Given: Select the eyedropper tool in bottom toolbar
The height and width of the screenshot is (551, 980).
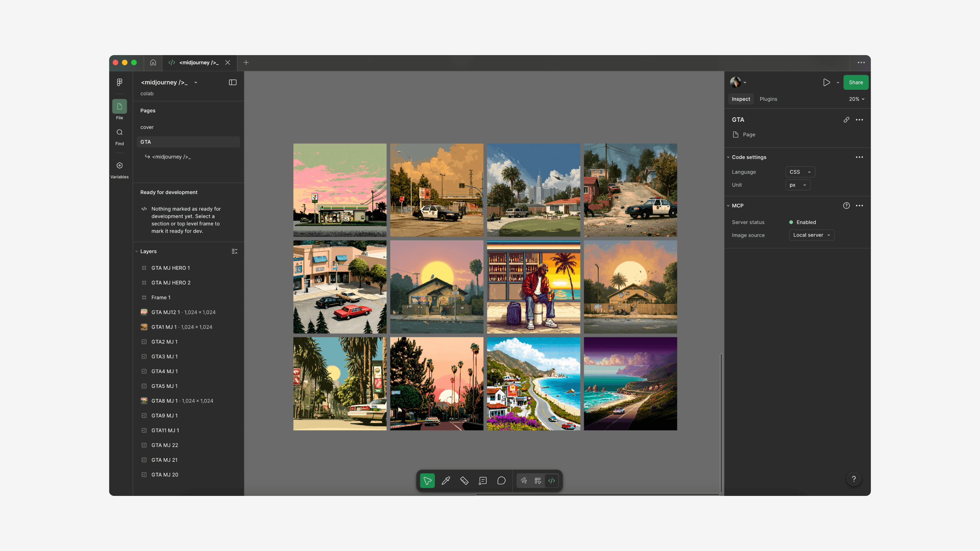Looking at the screenshot, I should point(446,481).
